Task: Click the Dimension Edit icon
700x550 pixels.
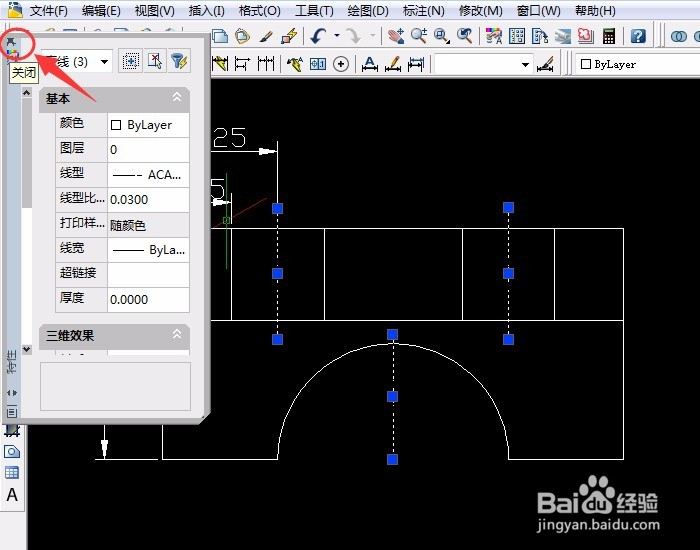Action: tap(370, 64)
